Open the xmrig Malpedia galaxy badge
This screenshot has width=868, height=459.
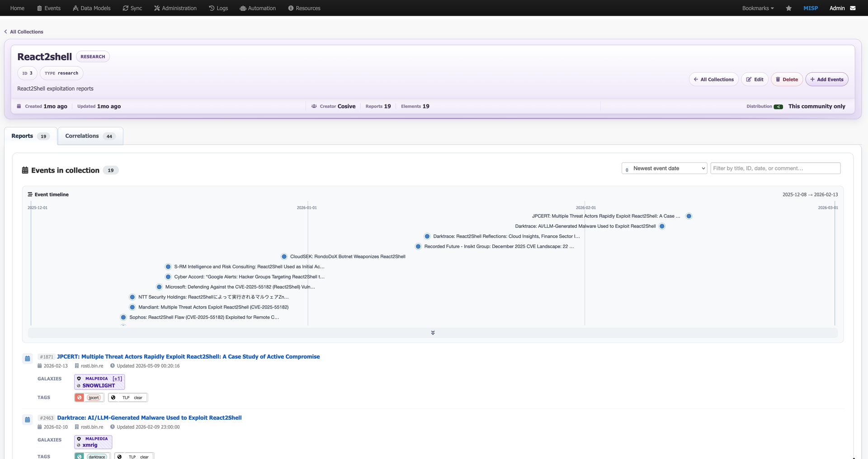click(x=93, y=442)
